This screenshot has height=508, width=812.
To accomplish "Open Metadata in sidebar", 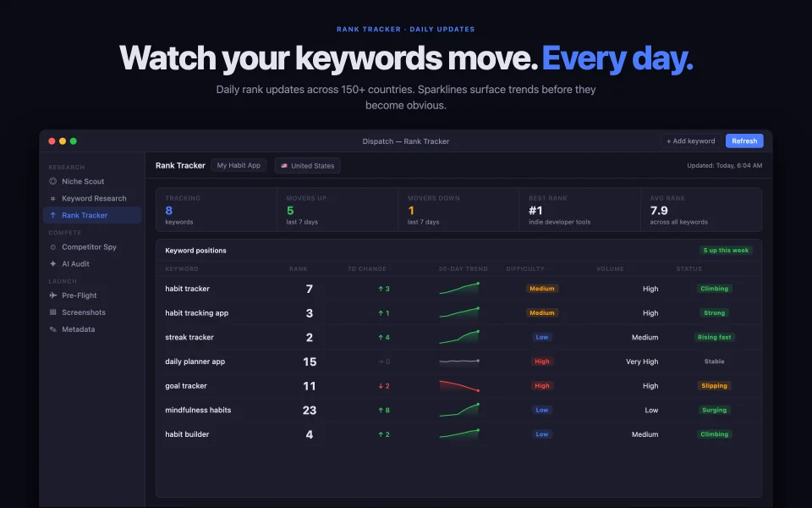I will [91, 329].
